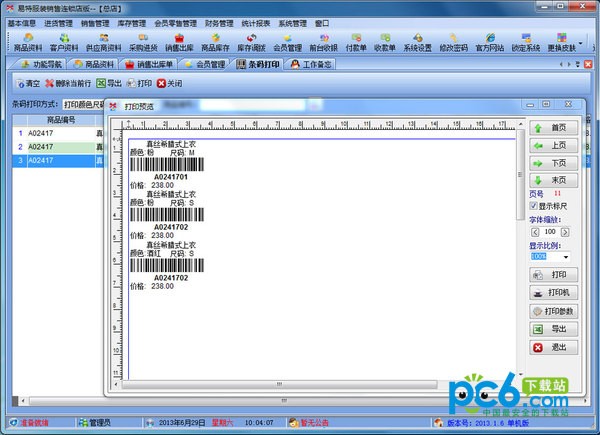Screen dimensions: 600x435
Task: Click the 打印机 button
Action: click(553, 293)
